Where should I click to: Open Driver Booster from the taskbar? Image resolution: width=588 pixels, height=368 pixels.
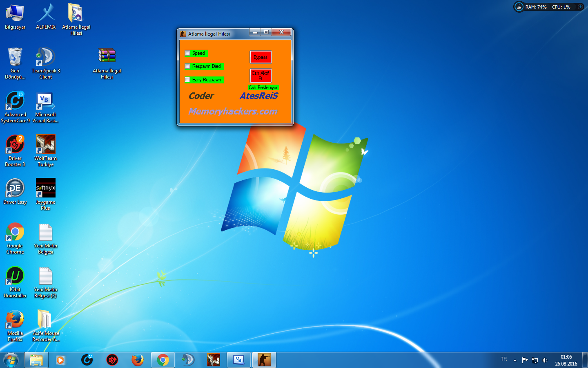(112, 360)
